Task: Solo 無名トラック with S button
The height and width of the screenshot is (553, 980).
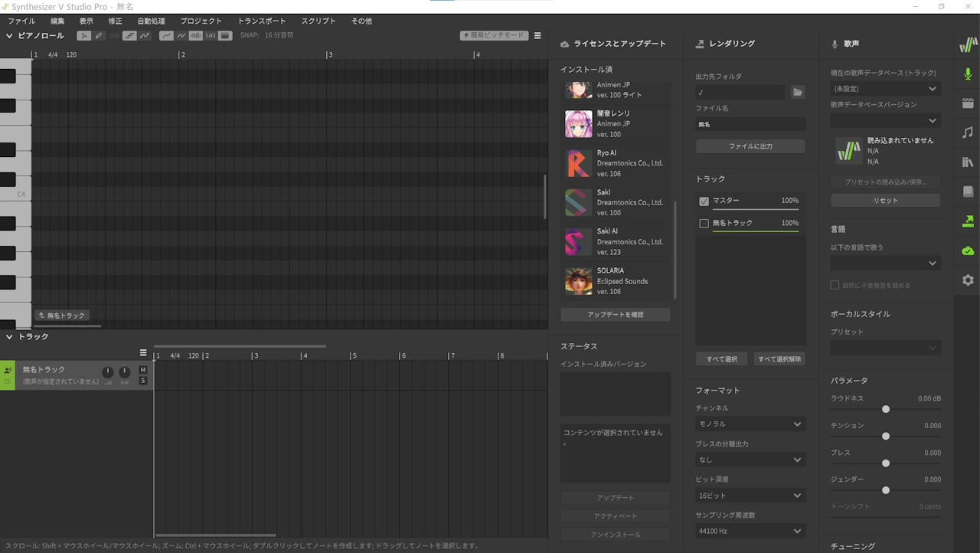Action: (142, 381)
